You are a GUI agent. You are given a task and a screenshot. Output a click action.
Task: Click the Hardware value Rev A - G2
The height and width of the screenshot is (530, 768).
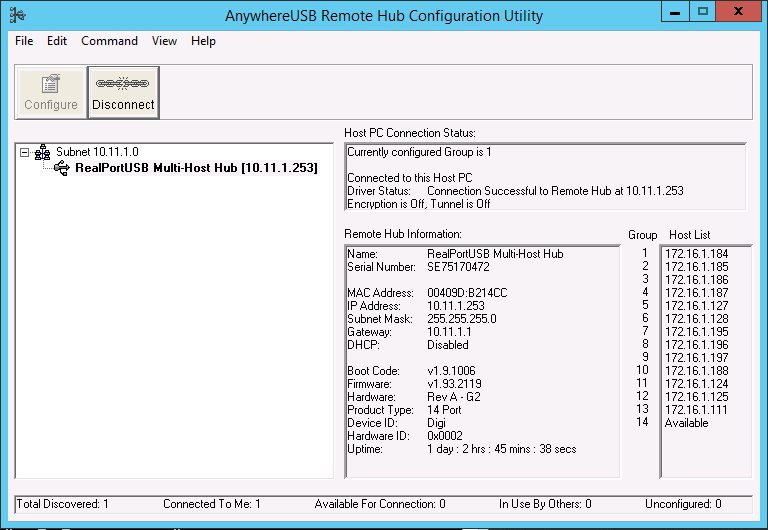tap(454, 397)
